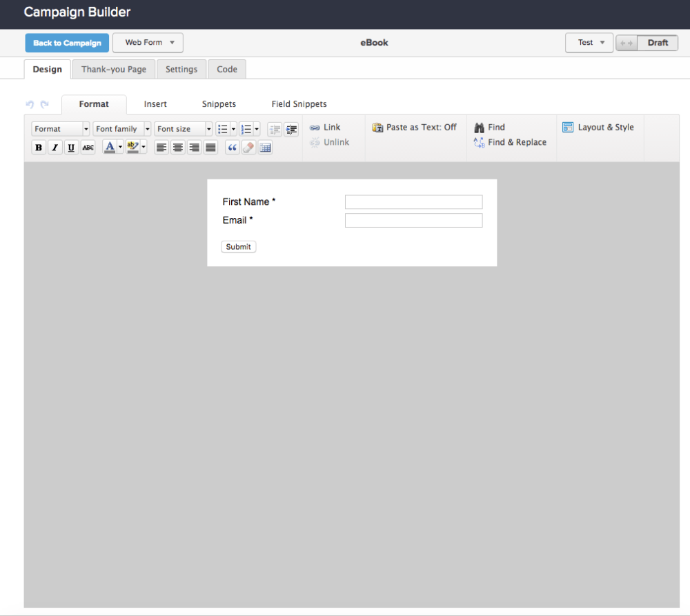Open highlight color dropdown arrow
690x616 pixels.
click(144, 146)
